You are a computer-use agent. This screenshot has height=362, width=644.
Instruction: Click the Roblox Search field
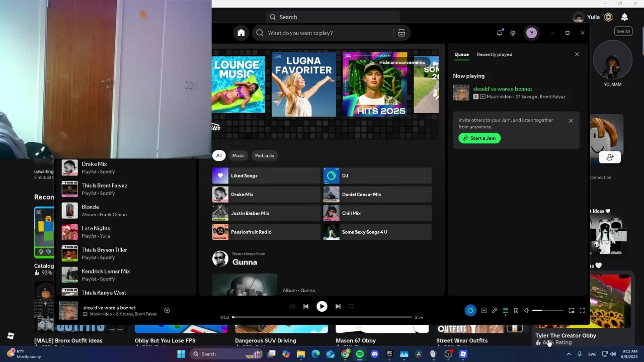[x=332, y=17]
